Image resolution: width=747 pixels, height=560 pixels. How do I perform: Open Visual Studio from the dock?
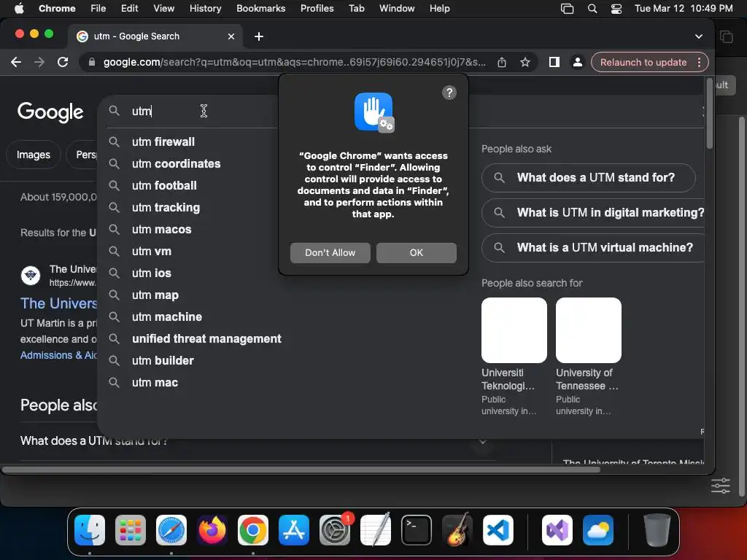pyautogui.click(x=557, y=530)
